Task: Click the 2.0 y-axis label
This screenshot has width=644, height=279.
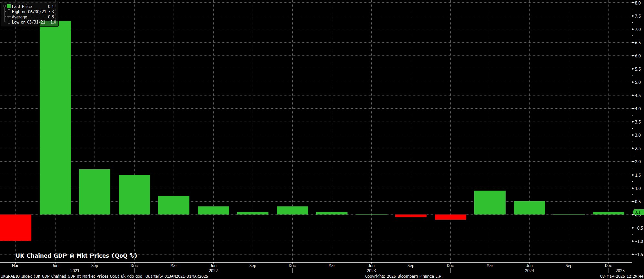Action: coord(638,162)
